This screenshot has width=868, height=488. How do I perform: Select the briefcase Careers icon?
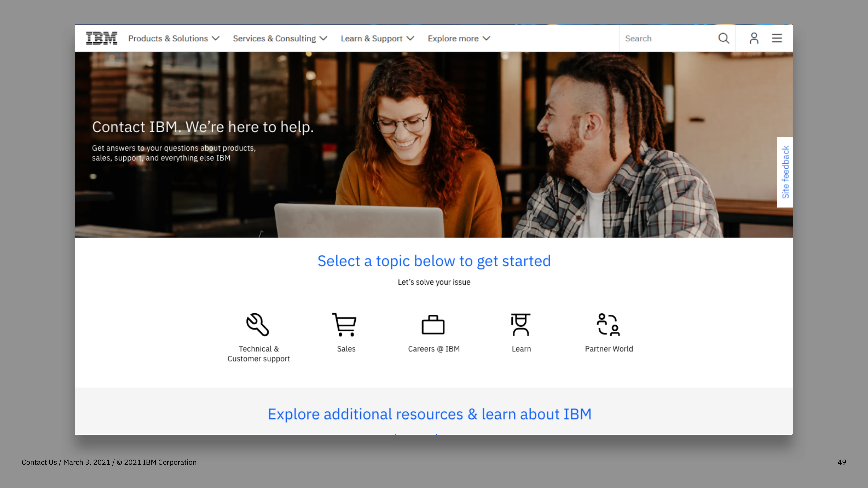(x=433, y=325)
